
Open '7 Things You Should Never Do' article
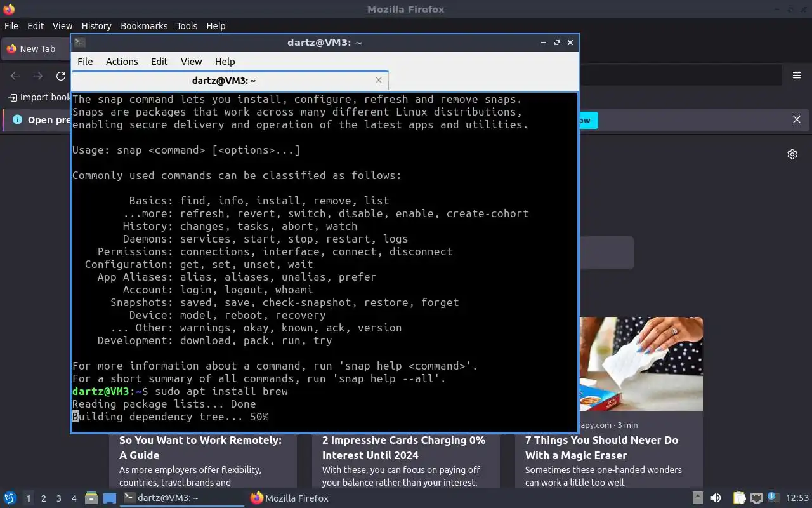[x=601, y=448]
